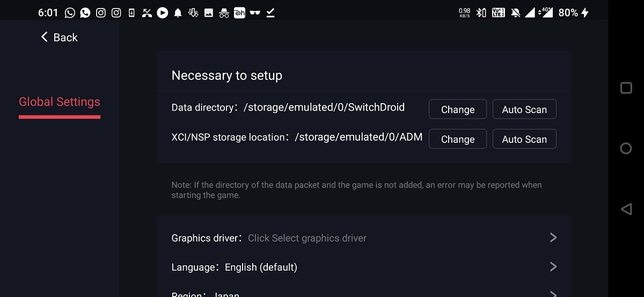
Task: Click the note about data packet directory
Action: pyautogui.click(x=356, y=190)
